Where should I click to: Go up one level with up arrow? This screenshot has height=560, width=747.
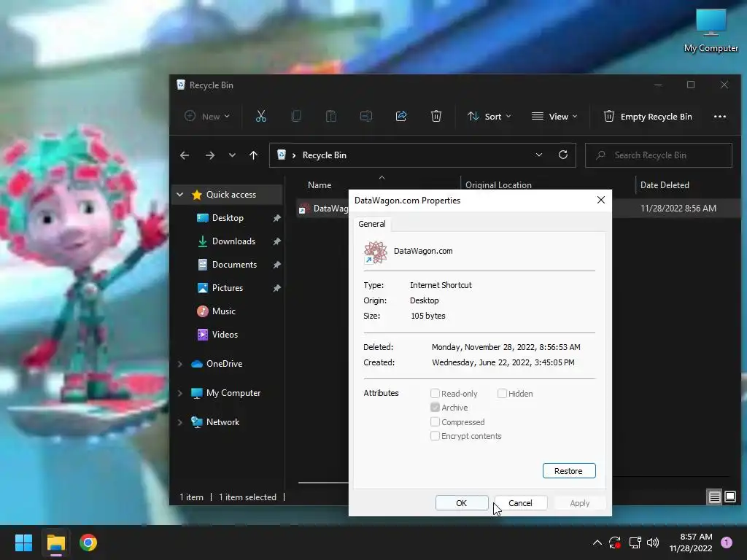pyautogui.click(x=253, y=155)
